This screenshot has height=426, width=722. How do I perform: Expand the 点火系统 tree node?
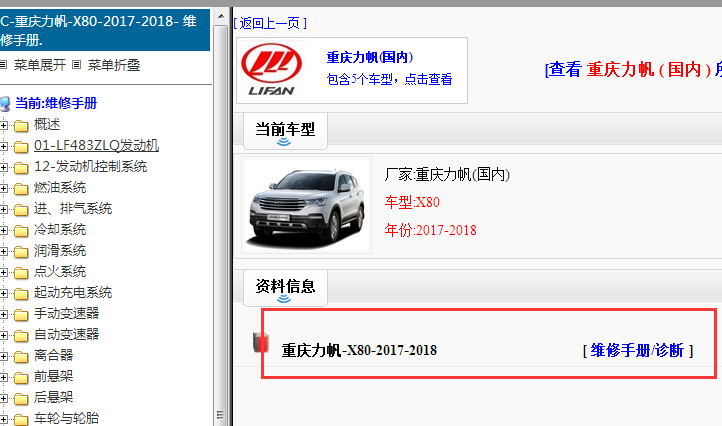(x=4, y=273)
